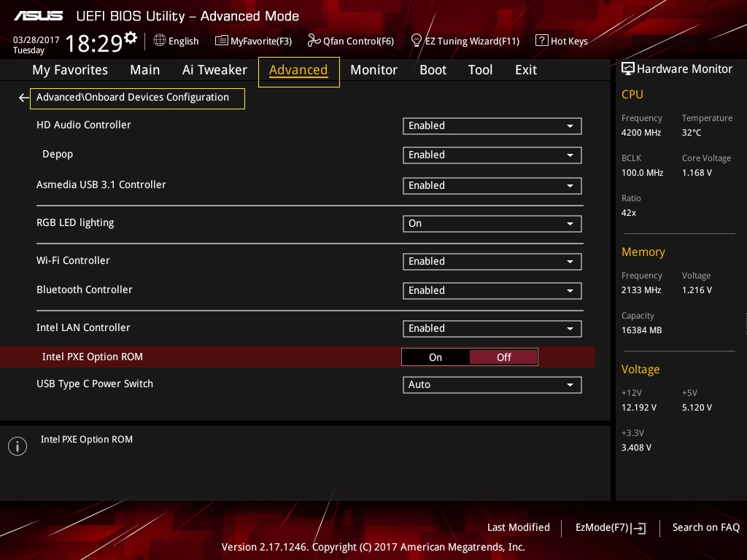Click the Hot Keys label
The height and width of the screenshot is (560, 747).
569,42
